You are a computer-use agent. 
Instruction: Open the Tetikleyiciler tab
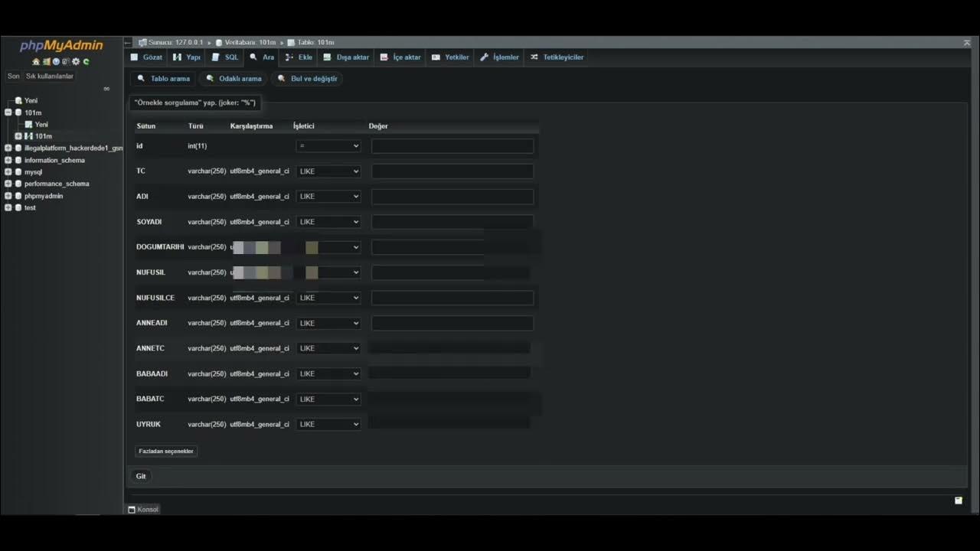point(557,57)
